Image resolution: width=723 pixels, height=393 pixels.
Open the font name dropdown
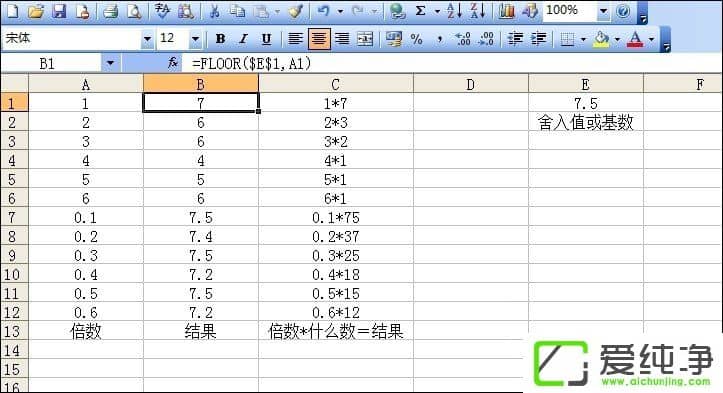pos(147,39)
